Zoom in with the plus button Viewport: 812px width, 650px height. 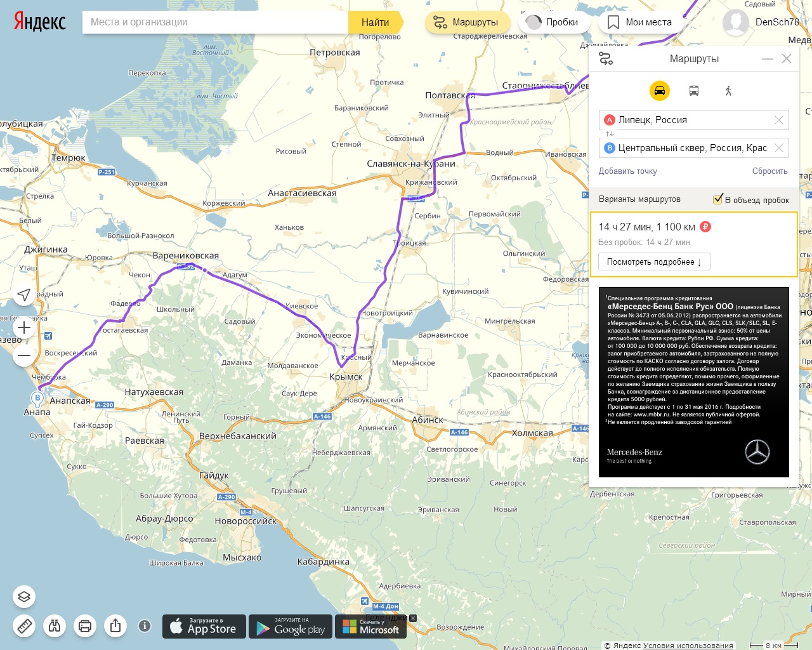tap(24, 328)
